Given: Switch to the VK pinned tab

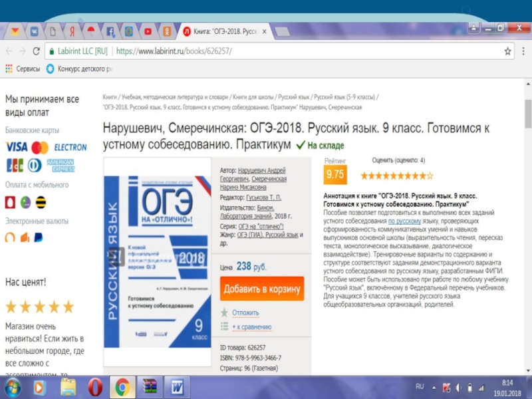Looking at the screenshot, I should 33,31.
